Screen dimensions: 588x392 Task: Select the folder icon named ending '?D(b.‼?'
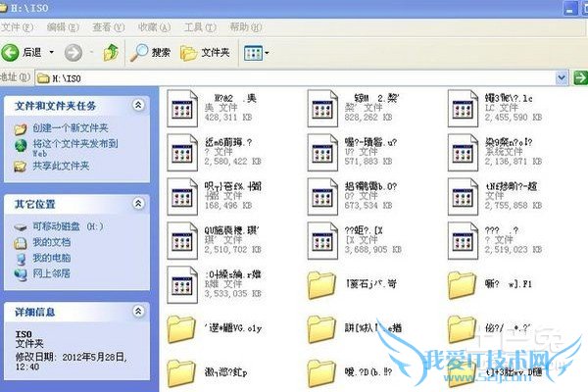click(x=321, y=373)
